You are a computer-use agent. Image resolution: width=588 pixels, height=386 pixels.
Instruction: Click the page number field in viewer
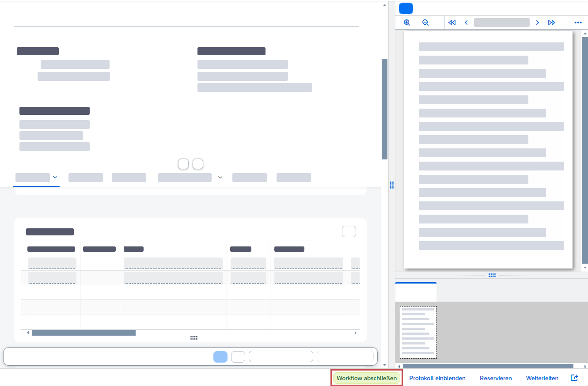coord(501,23)
